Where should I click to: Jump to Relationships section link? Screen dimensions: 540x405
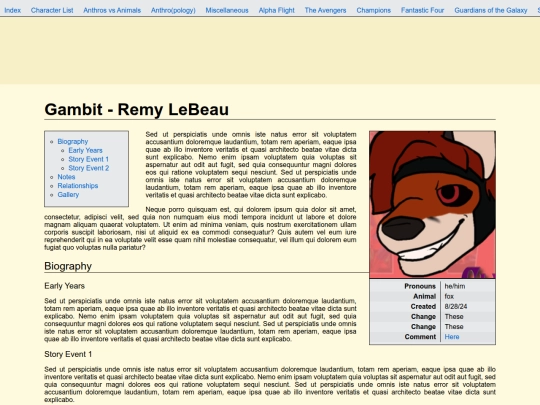point(78,186)
